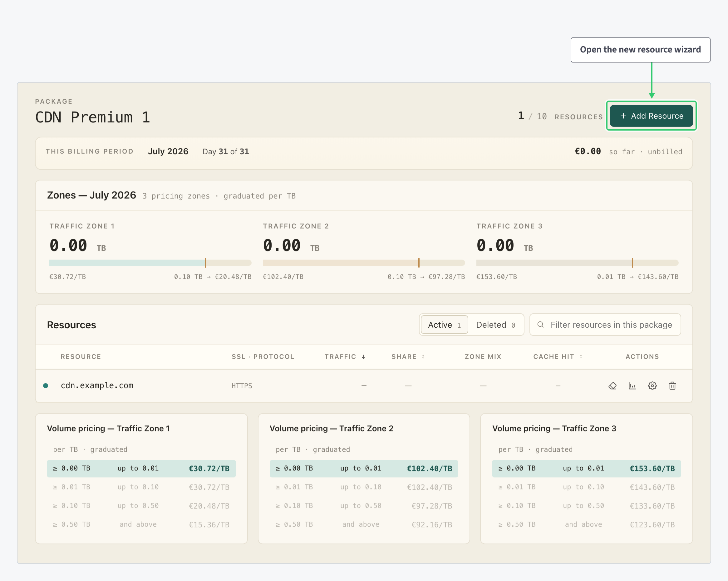Click Traffic Zone 2 usage progress bar

point(364,263)
